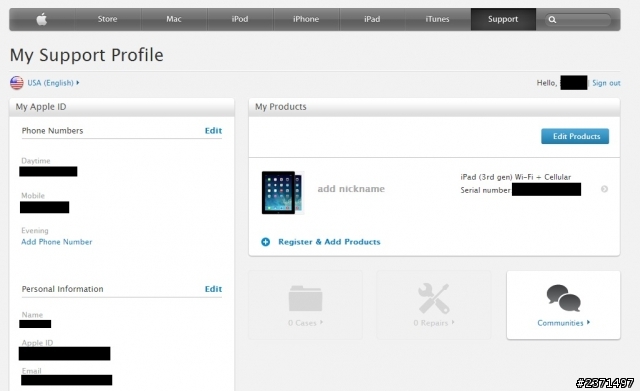640x391 pixels.
Task: Open the iTunes navigation item
Action: (x=437, y=19)
